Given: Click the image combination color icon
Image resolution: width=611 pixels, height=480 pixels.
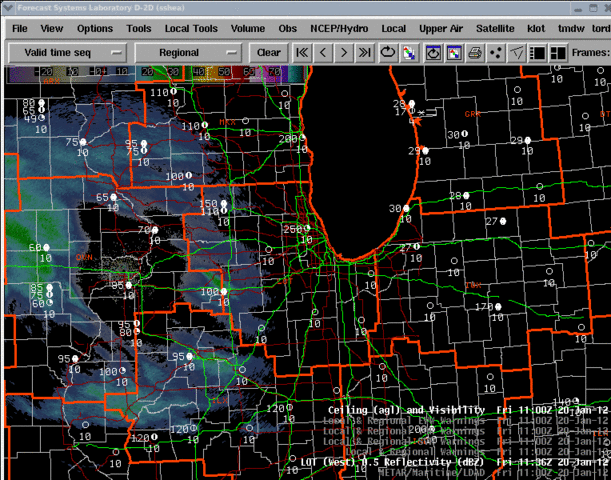Looking at the screenshot, I should (409, 52).
